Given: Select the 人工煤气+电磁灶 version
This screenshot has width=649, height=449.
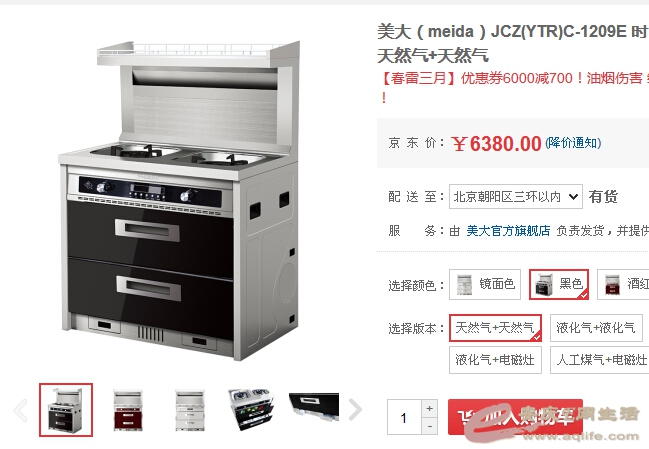Looking at the screenshot, I should coord(600,360).
